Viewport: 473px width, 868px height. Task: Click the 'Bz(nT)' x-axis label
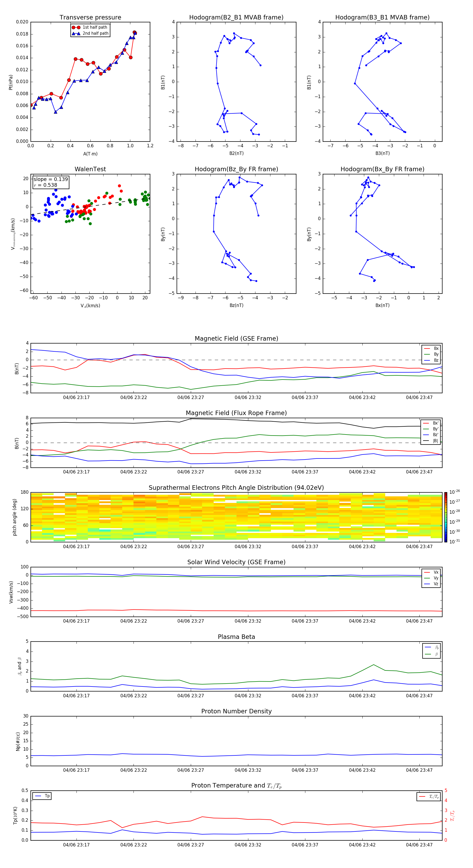pos(236,305)
